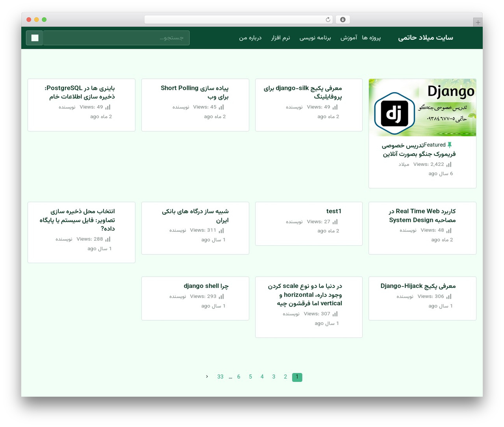
Task: Go to the سایت میلاد حاتمی homepage link
Action: (x=426, y=38)
